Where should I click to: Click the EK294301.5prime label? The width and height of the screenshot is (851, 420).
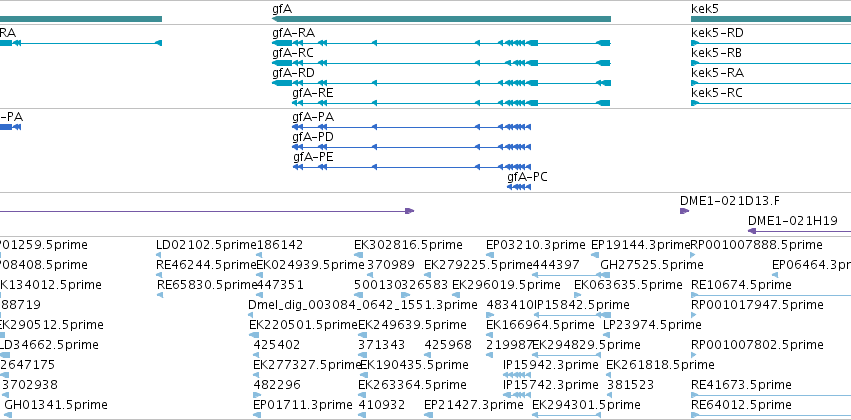point(586,405)
